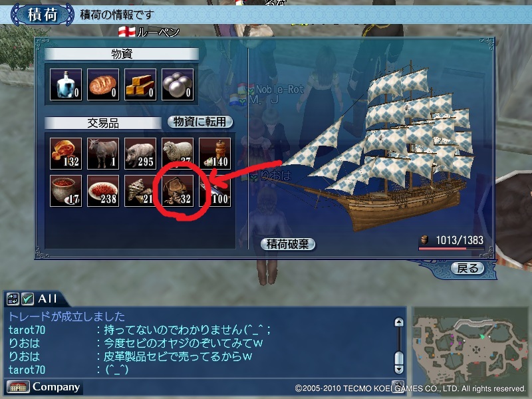Select the cannonballs supply icon
The image size is (532, 399).
coord(178,84)
